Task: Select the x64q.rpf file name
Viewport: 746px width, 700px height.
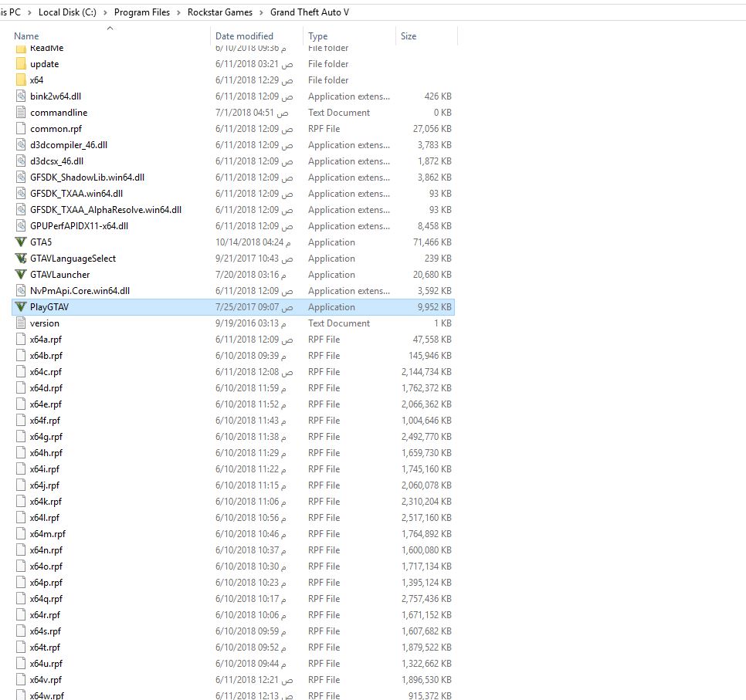Action: (x=46, y=599)
